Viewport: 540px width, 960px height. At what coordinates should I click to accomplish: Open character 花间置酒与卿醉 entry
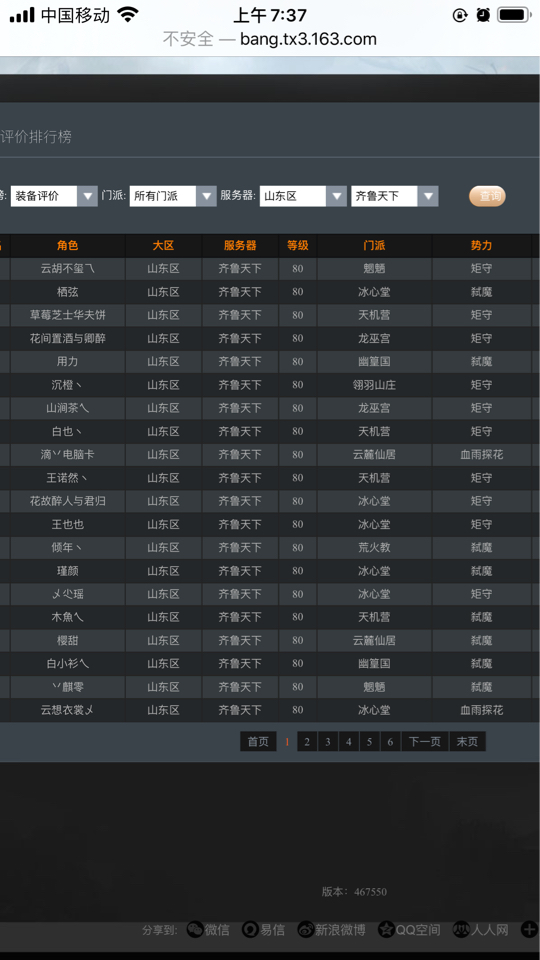pos(67,338)
